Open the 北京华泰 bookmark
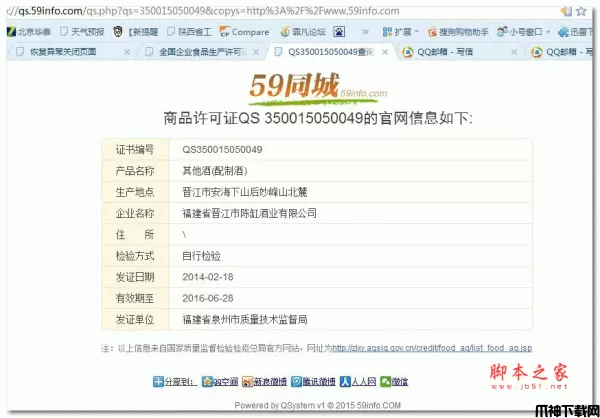 click(x=29, y=32)
